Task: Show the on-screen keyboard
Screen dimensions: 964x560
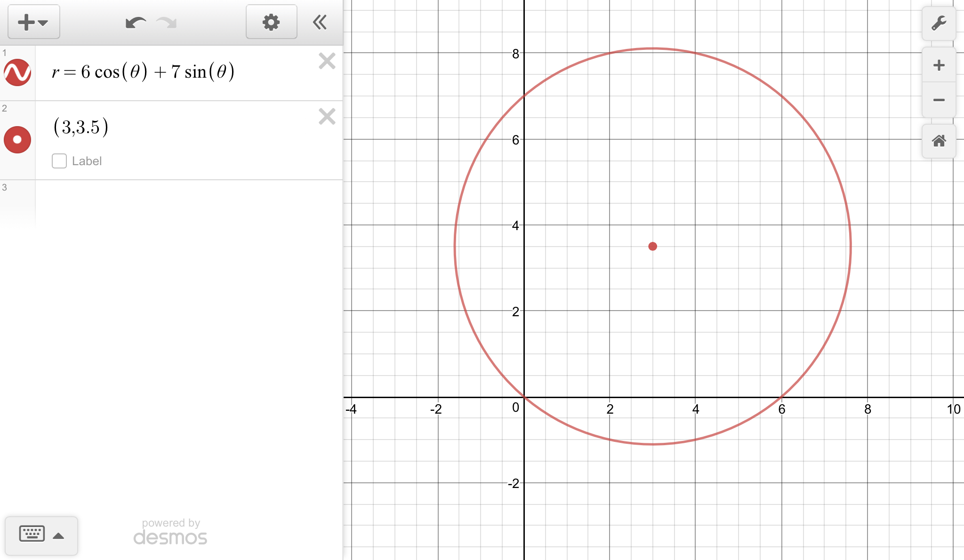Action: (32, 534)
